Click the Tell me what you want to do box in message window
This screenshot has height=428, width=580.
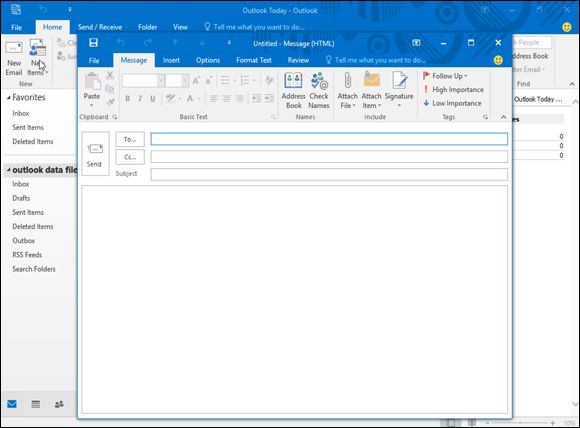(x=375, y=60)
